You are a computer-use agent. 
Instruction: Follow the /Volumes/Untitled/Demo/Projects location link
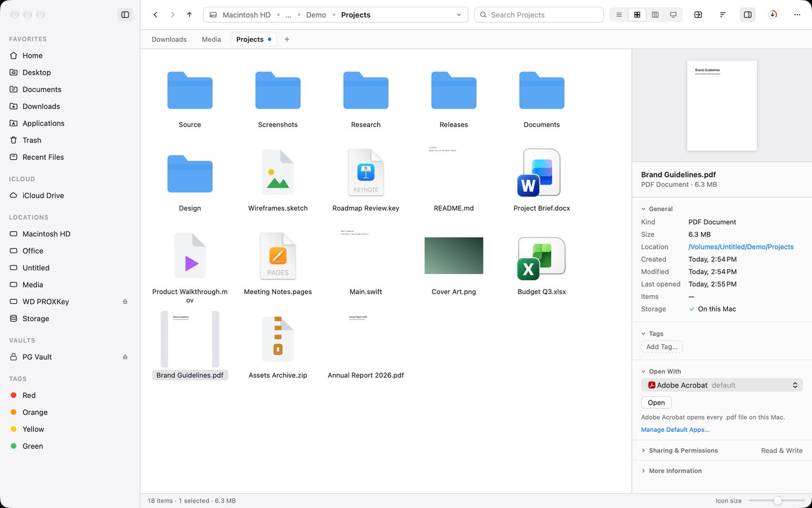(x=741, y=247)
